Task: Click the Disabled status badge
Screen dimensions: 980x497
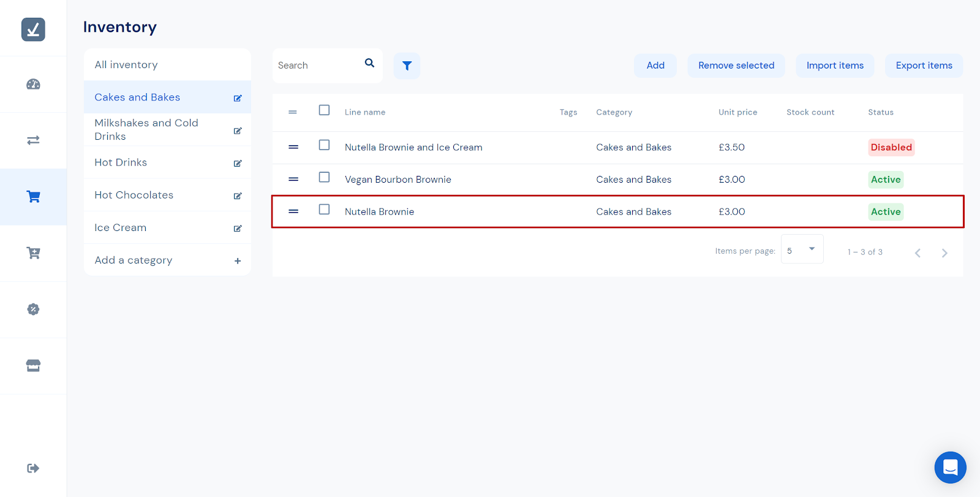Action: pyautogui.click(x=891, y=147)
